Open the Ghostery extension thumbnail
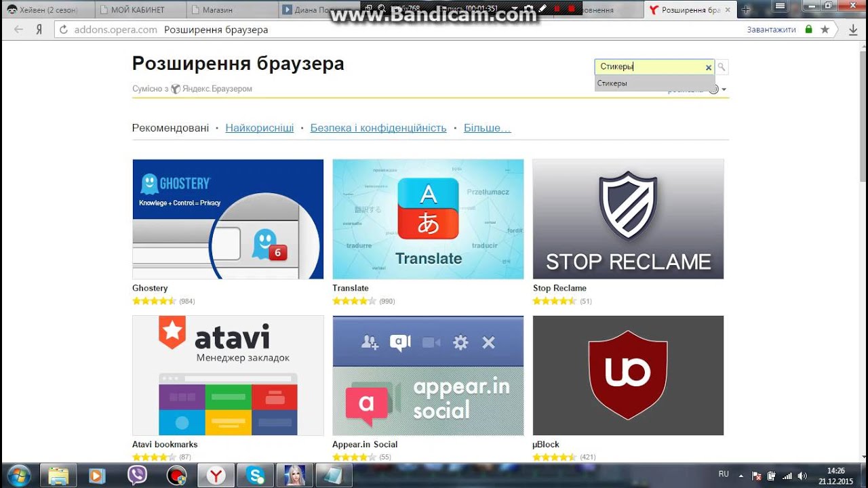 228,219
